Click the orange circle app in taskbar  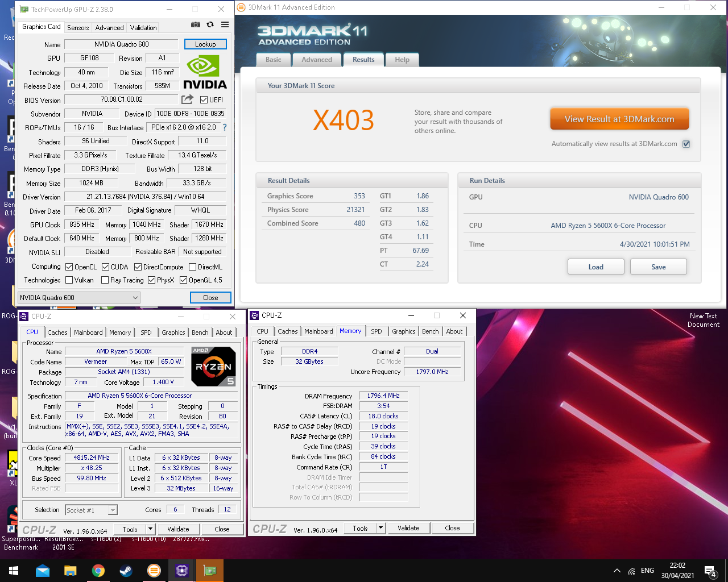coord(154,571)
